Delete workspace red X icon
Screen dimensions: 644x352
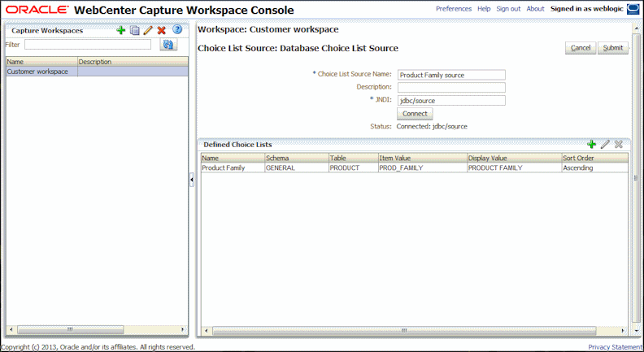point(162,30)
